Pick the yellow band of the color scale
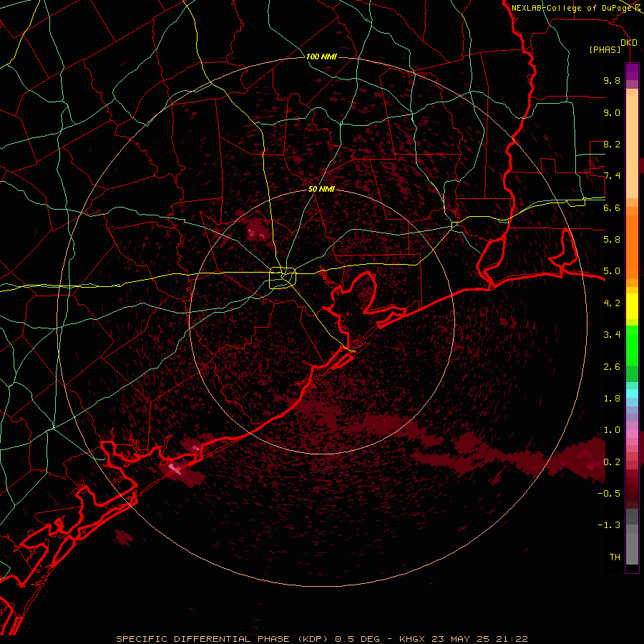644x644 pixels. [x=632, y=306]
